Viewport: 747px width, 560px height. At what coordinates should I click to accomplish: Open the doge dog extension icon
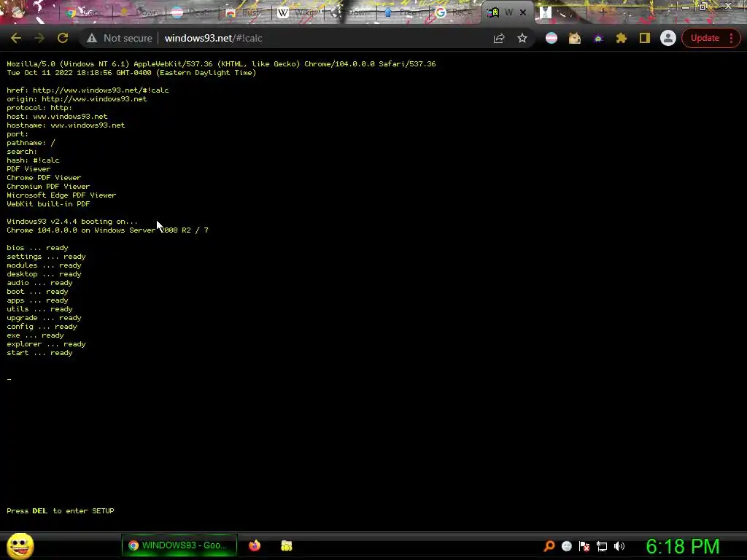pos(575,38)
